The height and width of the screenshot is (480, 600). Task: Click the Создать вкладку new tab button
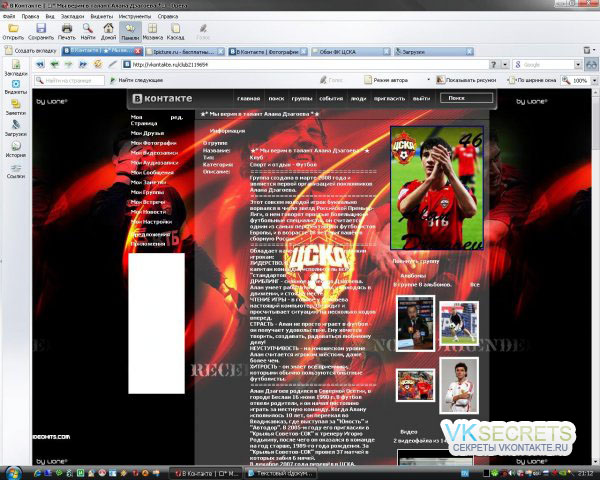[x=31, y=51]
